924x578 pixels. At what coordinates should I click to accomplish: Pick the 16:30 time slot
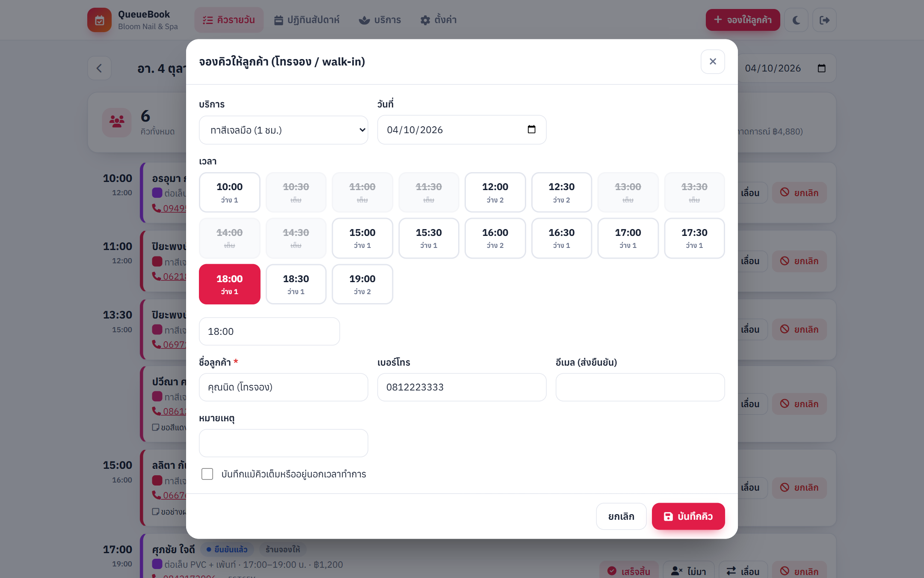click(561, 238)
